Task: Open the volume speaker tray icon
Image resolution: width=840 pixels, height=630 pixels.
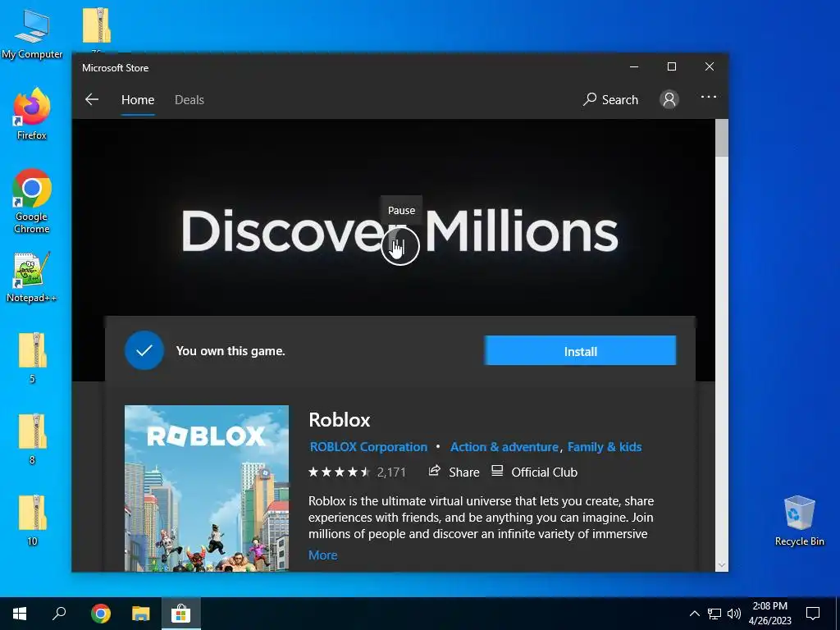Action: click(x=734, y=614)
